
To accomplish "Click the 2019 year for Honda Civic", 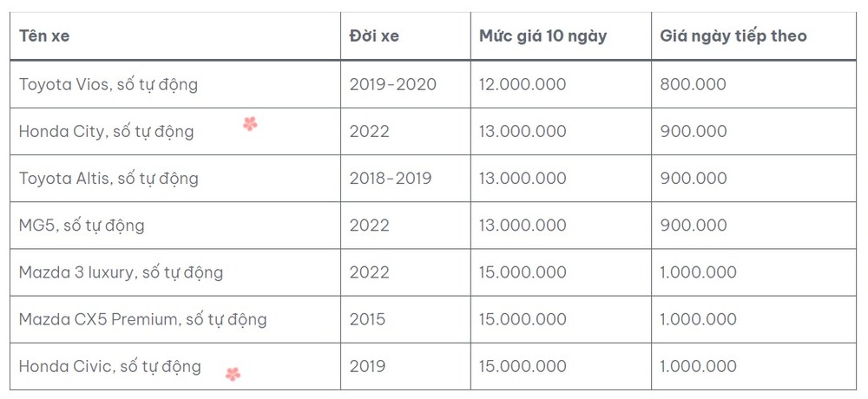I will click(367, 366).
